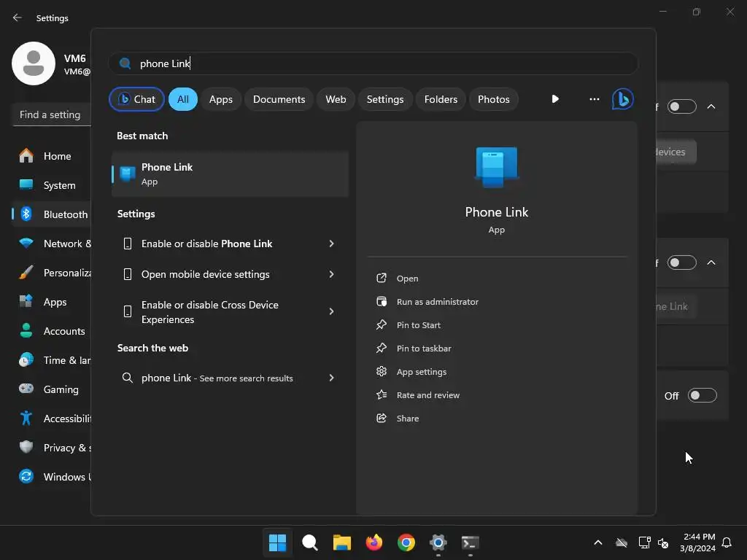This screenshot has width=747, height=560.
Task: Open the muted volume tray icon
Action: tap(662, 542)
